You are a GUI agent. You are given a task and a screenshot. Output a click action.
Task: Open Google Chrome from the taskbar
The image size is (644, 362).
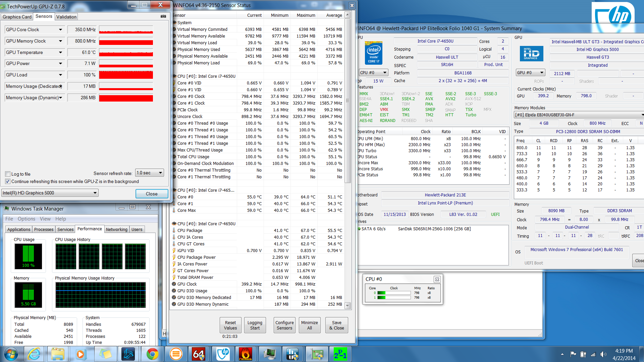pyautogui.click(x=152, y=354)
